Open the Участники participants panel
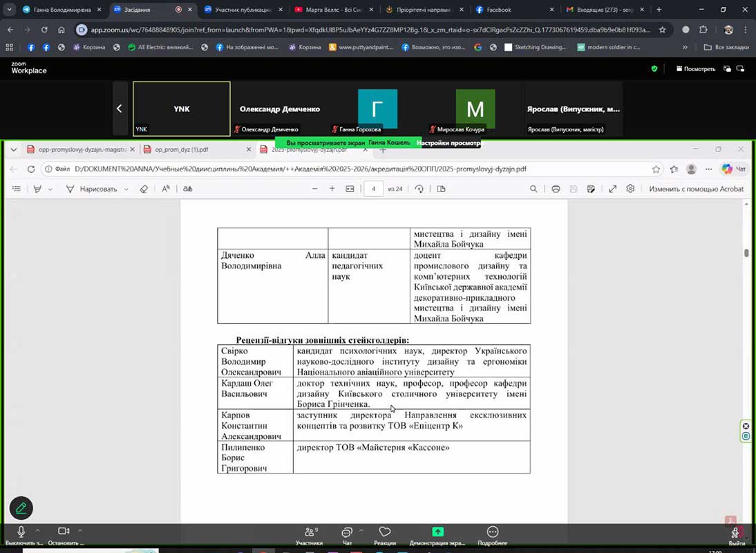 (309, 532)
